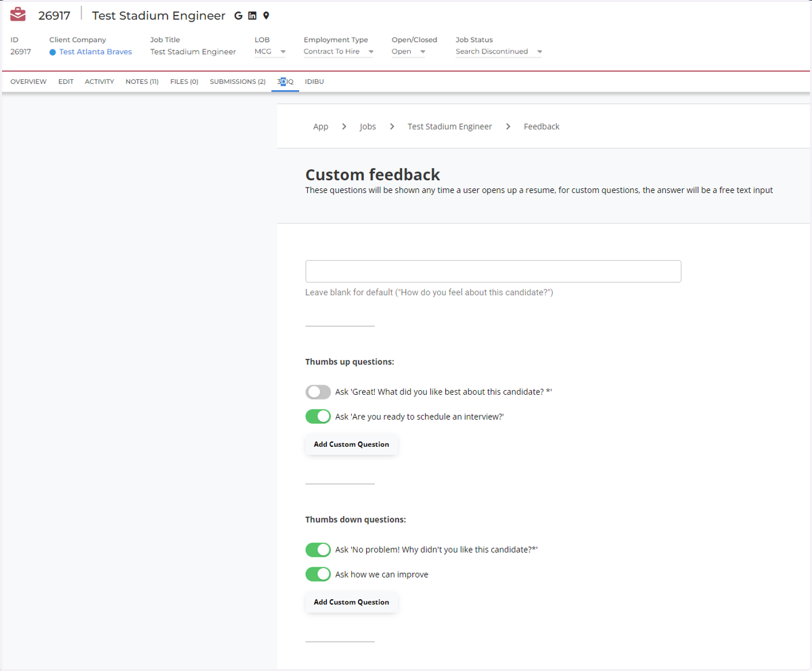The image size is (812, 671).
Task: Open Google search icon beside job title
Action: [x=238, y=16]
